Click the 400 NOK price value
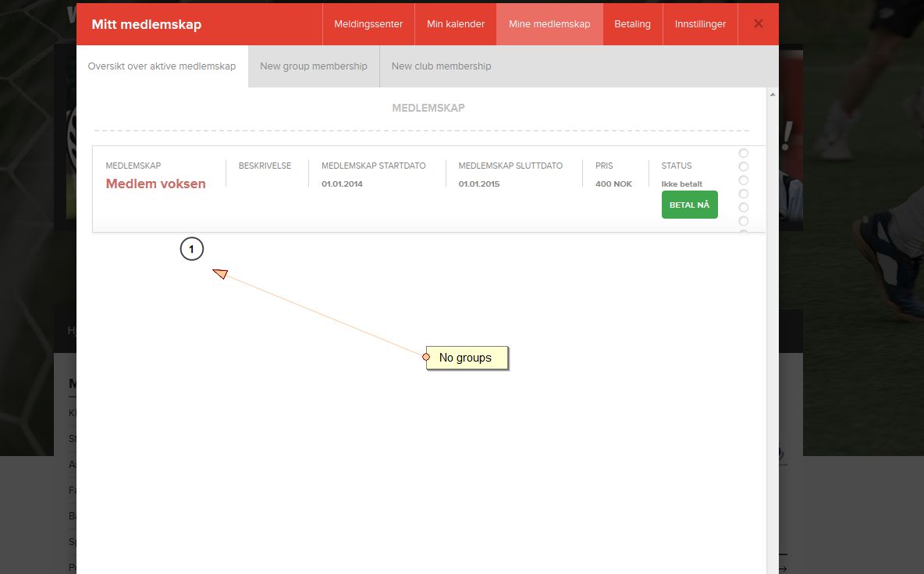This screenshot has height=574, width=924. 613,184
